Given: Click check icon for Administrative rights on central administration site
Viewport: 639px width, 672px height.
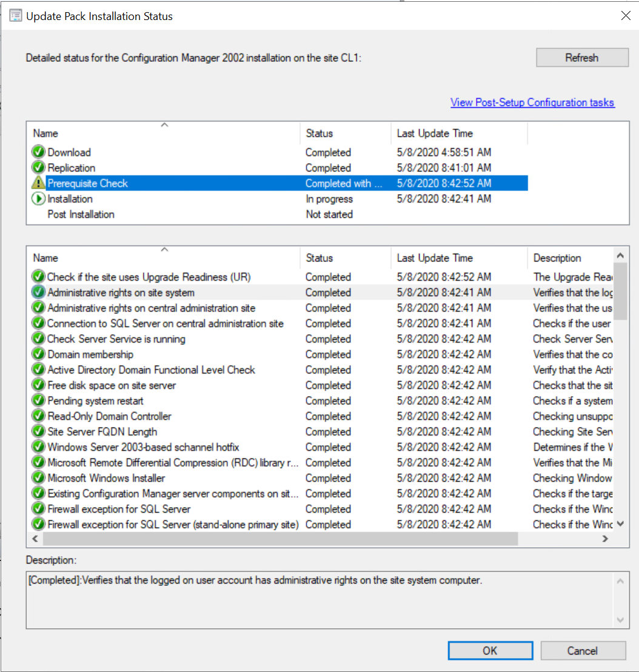Looking at the screenshot, I should coord(38,307).
